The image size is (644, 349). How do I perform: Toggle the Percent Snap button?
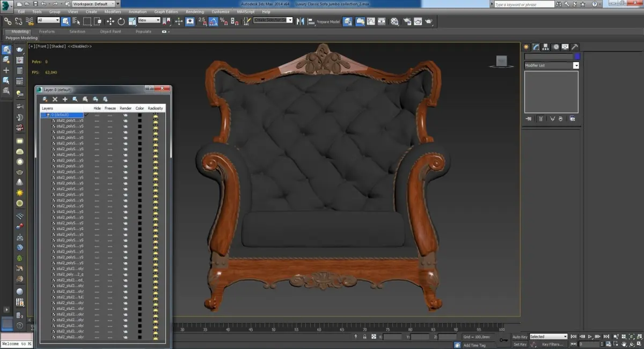(224, 21)
